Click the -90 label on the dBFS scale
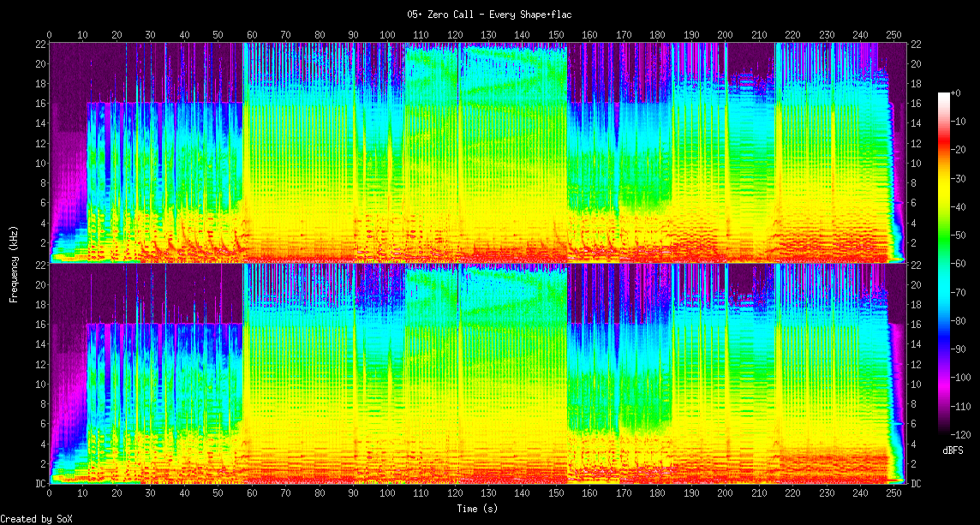Screen dimensions: 980x525 (961, 349)
